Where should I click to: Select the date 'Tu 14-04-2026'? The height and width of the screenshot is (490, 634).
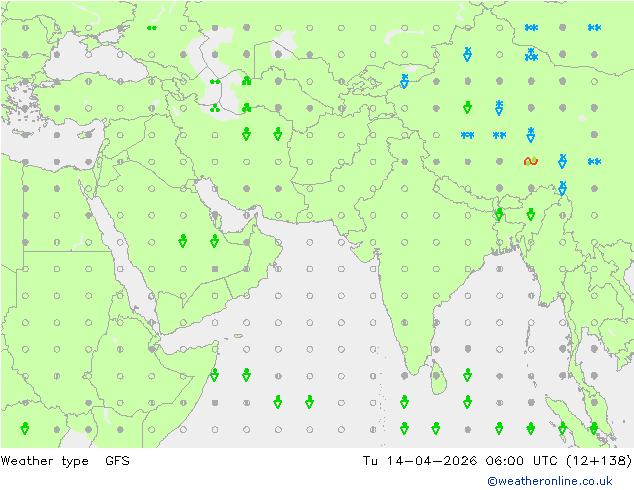coord(420,461)
